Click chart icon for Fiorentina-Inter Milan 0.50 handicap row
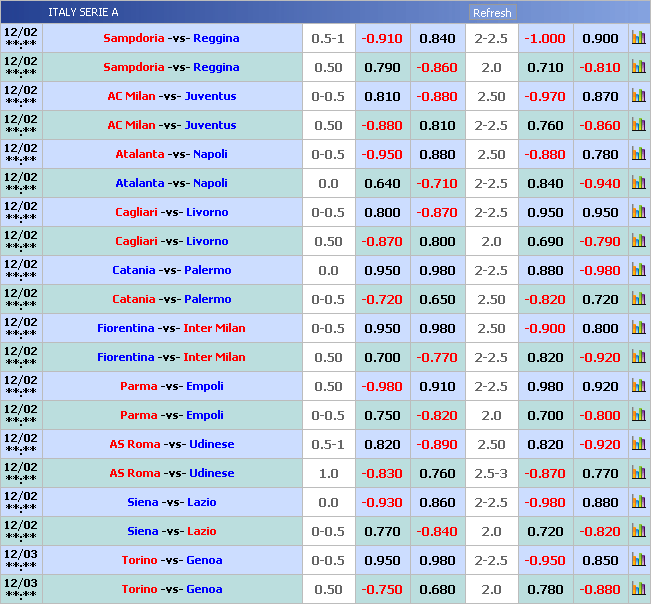The width and height of the screenshot is (651, 604). point(638,357)
